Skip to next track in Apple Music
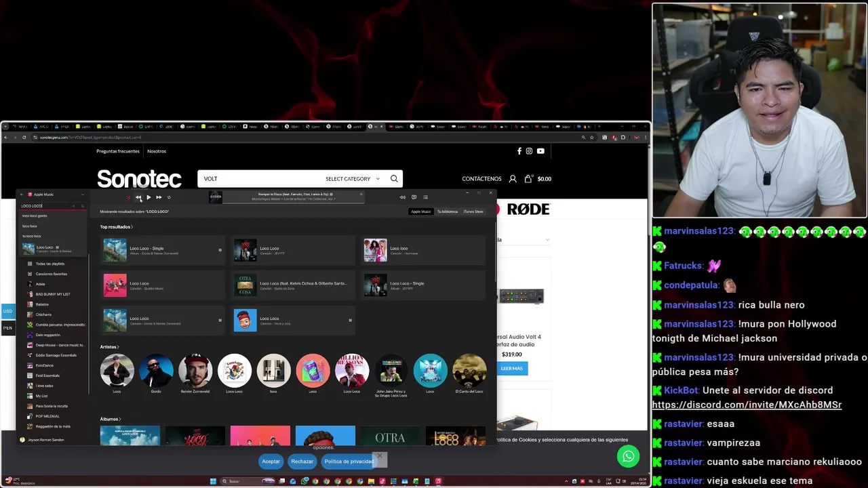The image size is (868, 488). 159,197
